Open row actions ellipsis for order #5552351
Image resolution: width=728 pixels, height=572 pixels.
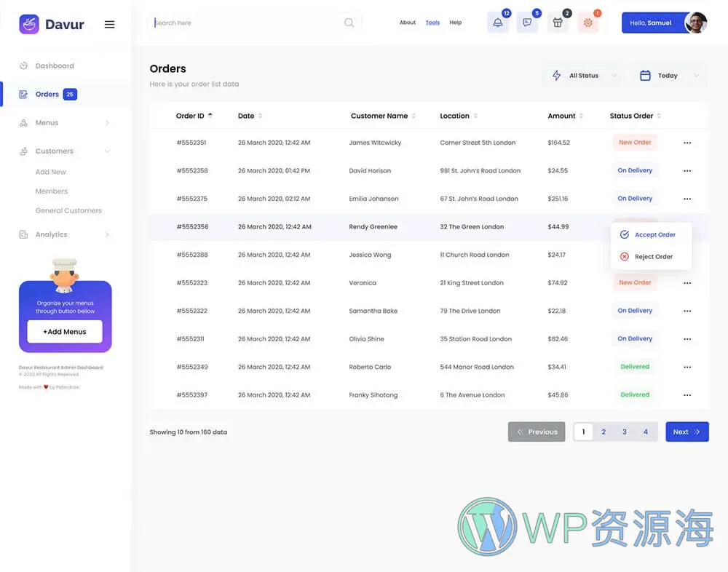pos(687,142)
